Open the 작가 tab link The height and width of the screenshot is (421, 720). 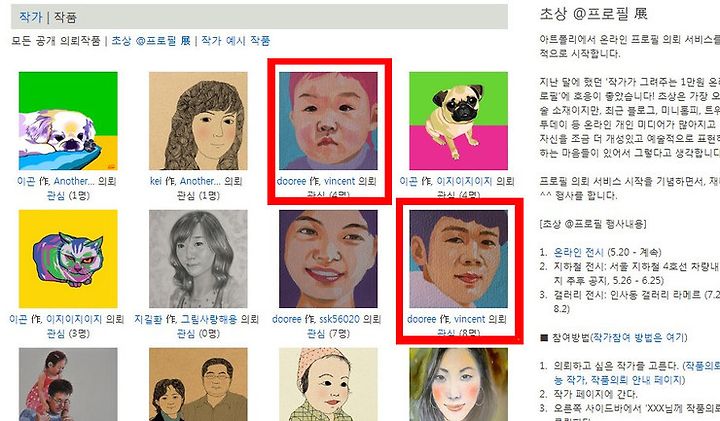click(30, 17)
